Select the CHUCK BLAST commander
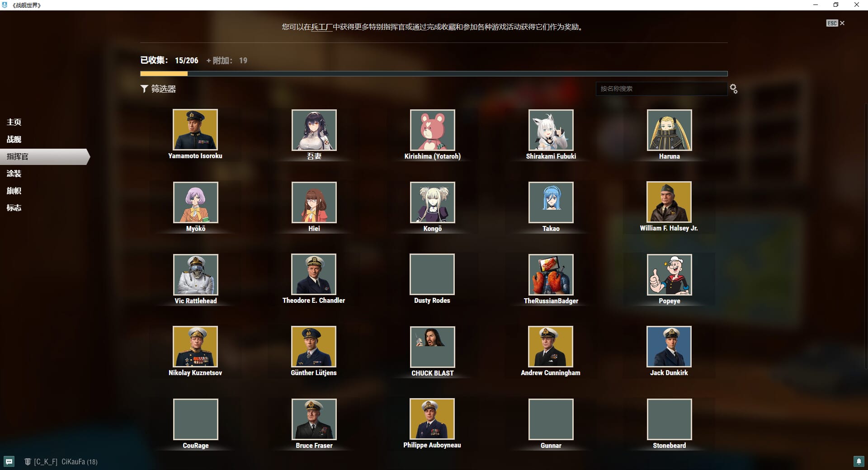Image resolution: width=868 pixels, height=470 pixels. coord(432,347)
